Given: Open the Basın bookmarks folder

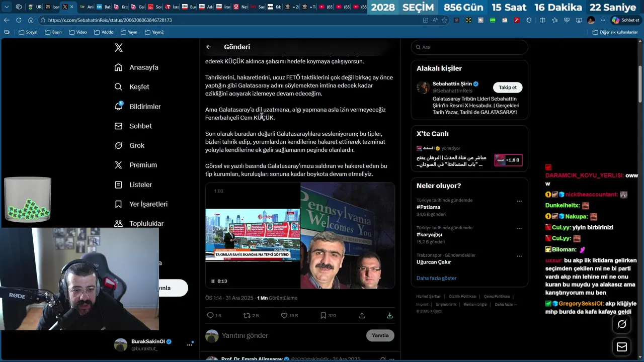Looking at the screenshot, I should pyautogui.click(x=53, y=32).
